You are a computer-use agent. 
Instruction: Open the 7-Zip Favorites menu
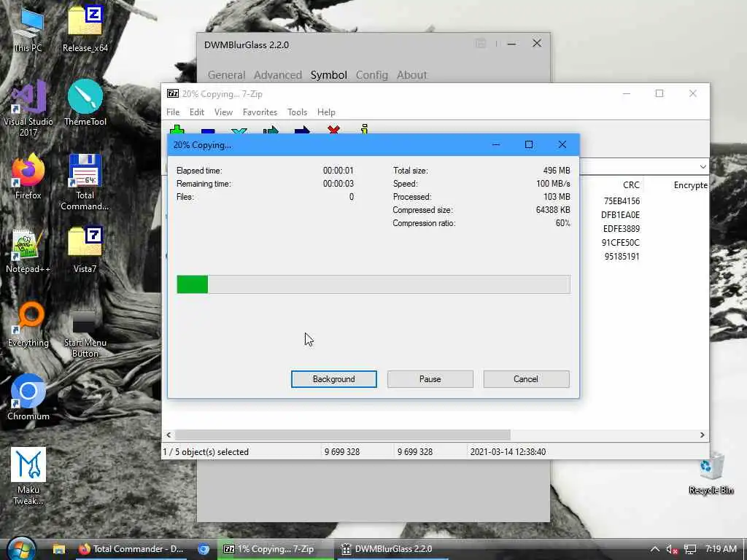pyautogui.click(x=260, y=112)
